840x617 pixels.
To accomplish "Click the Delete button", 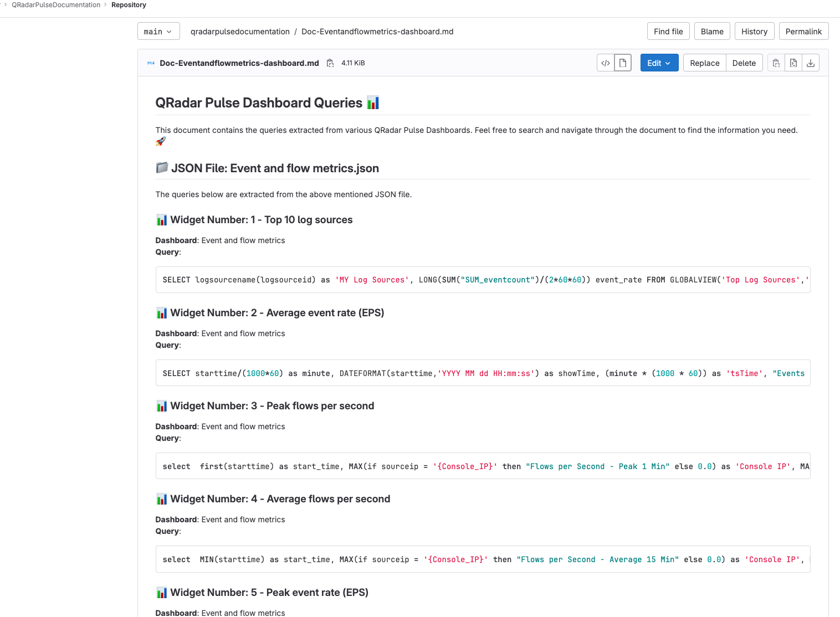I will click(x=744, y=63).
